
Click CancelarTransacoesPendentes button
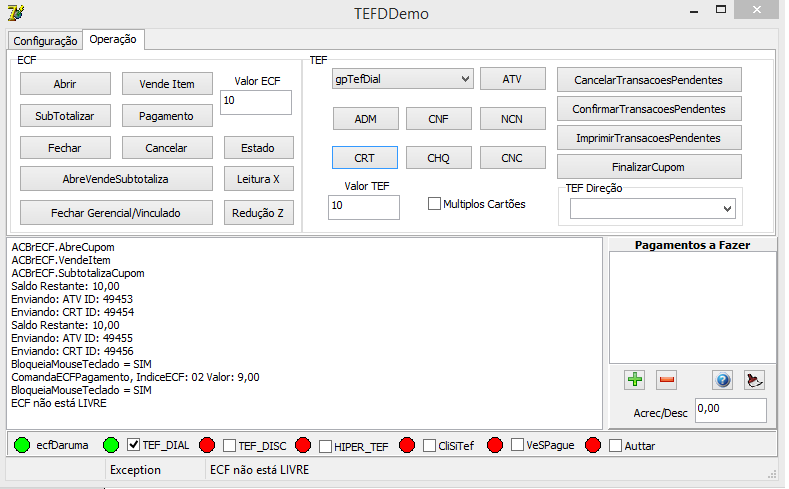tap(649, 80)
